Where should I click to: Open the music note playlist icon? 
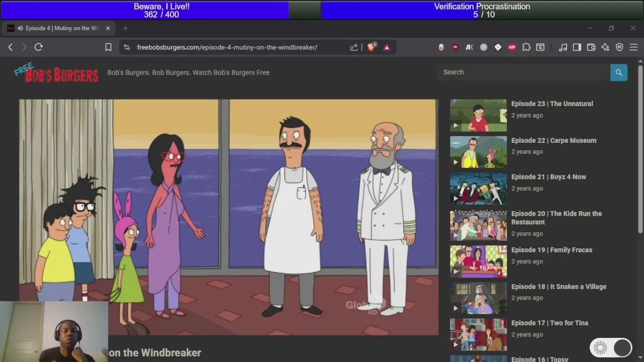[563, 47]
